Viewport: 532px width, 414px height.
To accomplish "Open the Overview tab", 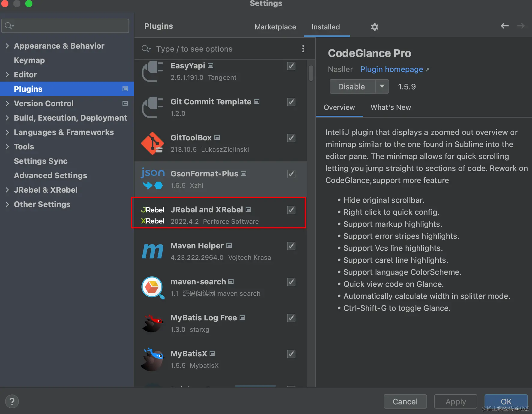I will pyautogui.click(x=339, y=107).
